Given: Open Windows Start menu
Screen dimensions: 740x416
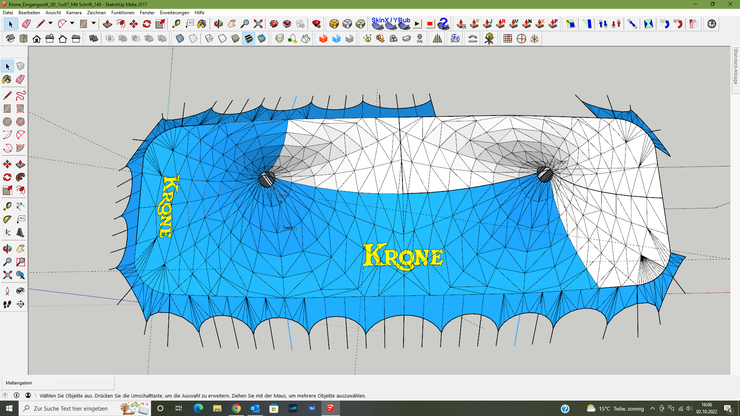Looking at the screenshot, I should [x=9, y=408].
